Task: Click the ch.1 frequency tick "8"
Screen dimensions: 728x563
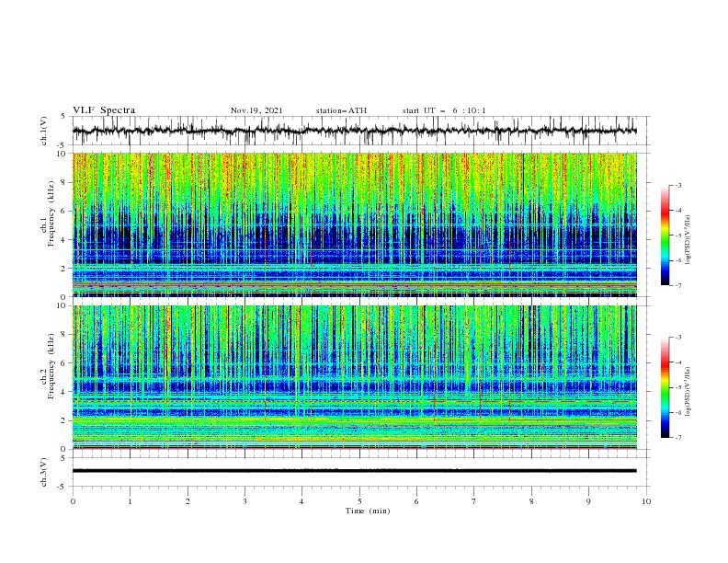Action: [x=63, y=182]
